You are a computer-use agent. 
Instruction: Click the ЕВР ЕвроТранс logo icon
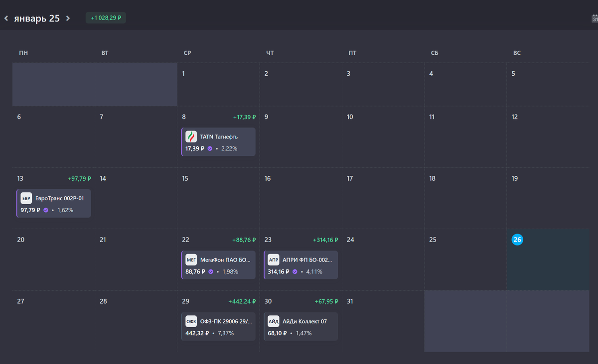[x=26, y=198]
